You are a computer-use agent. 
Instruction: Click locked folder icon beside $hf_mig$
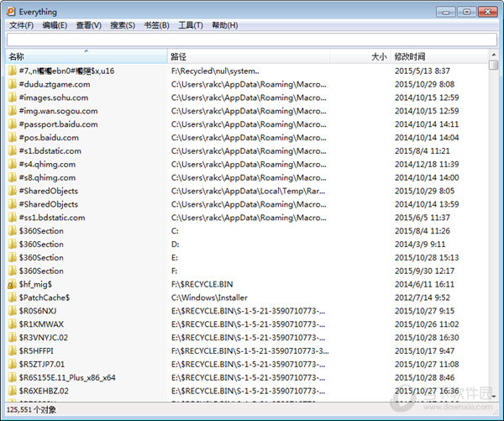pos(12,284)
